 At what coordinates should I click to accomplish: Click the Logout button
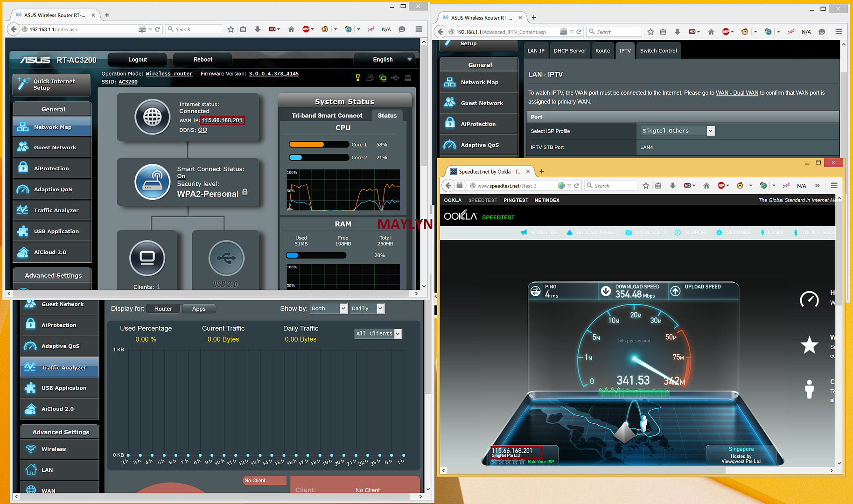(137, 59)
